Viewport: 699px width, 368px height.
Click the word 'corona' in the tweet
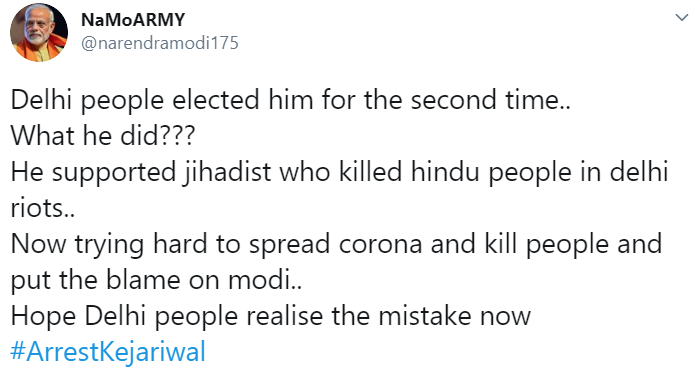(380, 245)
